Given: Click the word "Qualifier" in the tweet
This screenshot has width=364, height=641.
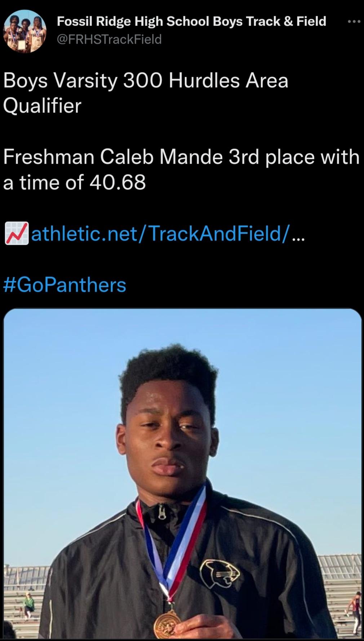Looking at the screenshot, I should [x=43, y=106].
